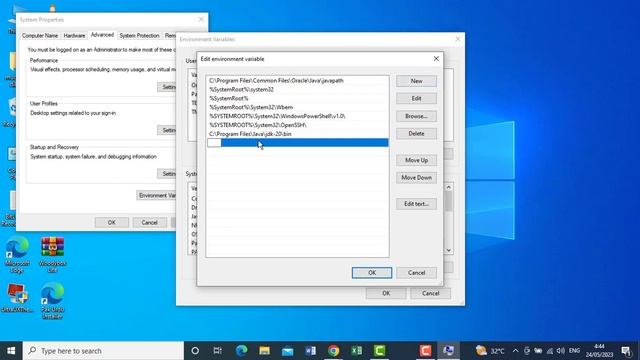Switch to the Computer Name tab
Viewport: 640px width, 360px height.
click(40, 36)
